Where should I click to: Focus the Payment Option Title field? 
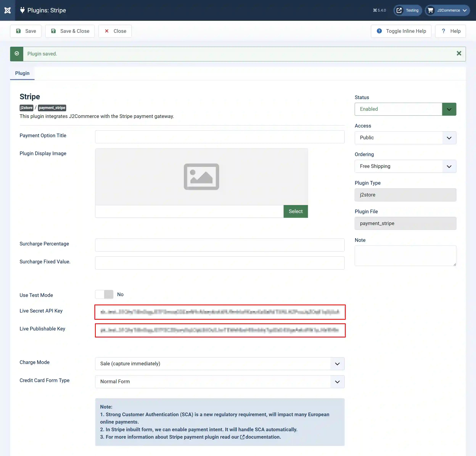[220, 137]
